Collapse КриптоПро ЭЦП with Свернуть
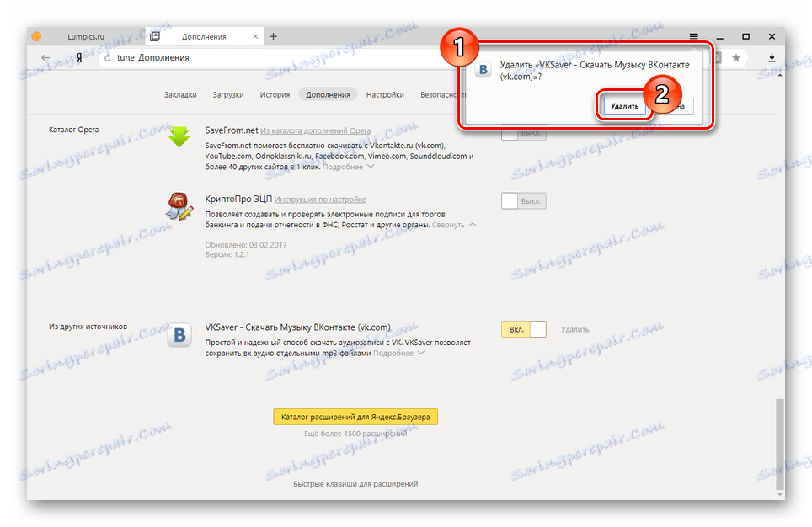The width and height of the screenshot is (812, 527). (454, 225)
